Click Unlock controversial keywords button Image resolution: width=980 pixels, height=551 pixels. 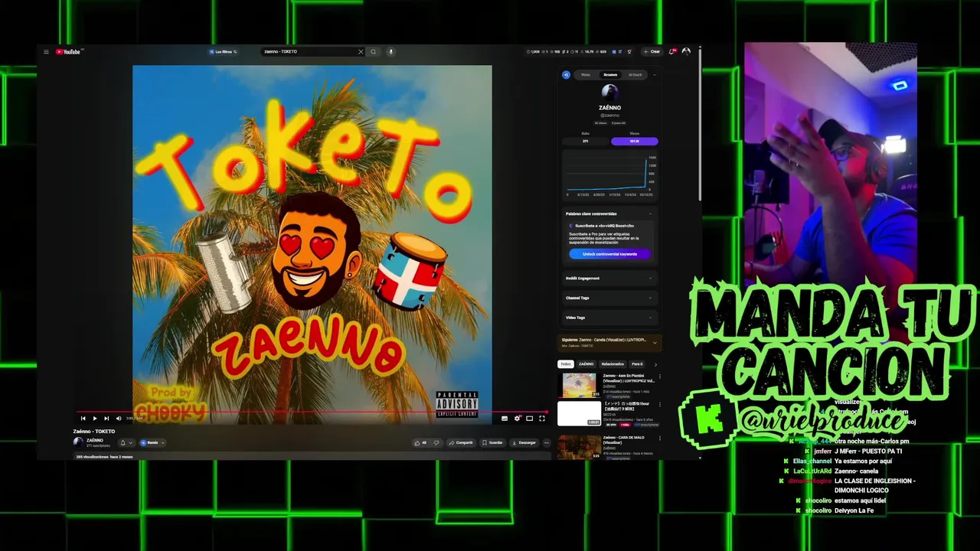pos(609,254)
